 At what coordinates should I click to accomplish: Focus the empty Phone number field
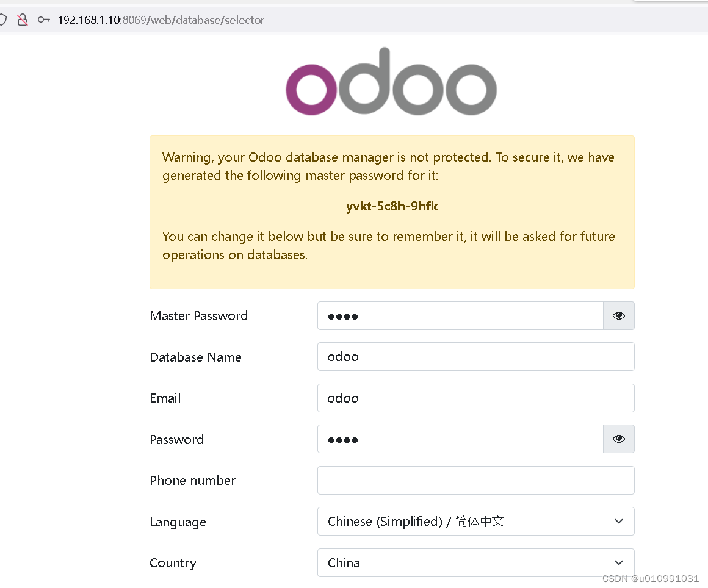pos(475,481)
